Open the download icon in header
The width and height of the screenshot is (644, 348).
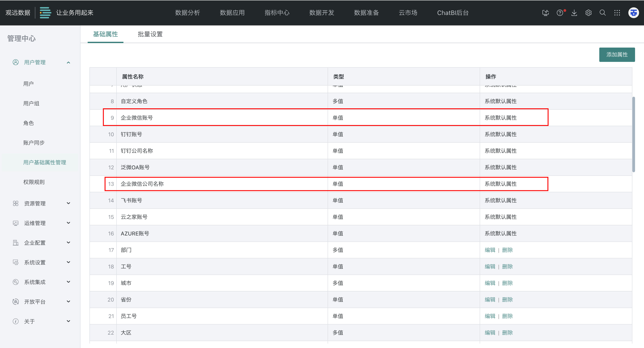[x=574, y=13]
